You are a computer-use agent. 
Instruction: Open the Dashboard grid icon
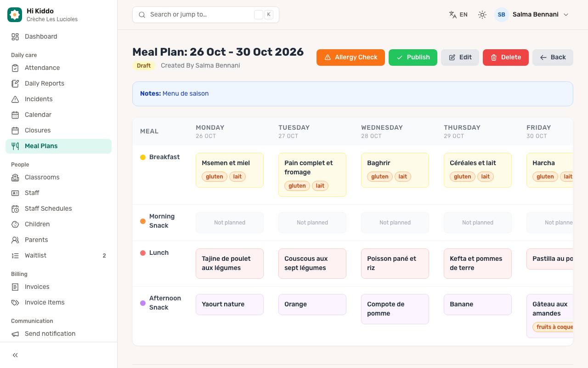(15, 37)
